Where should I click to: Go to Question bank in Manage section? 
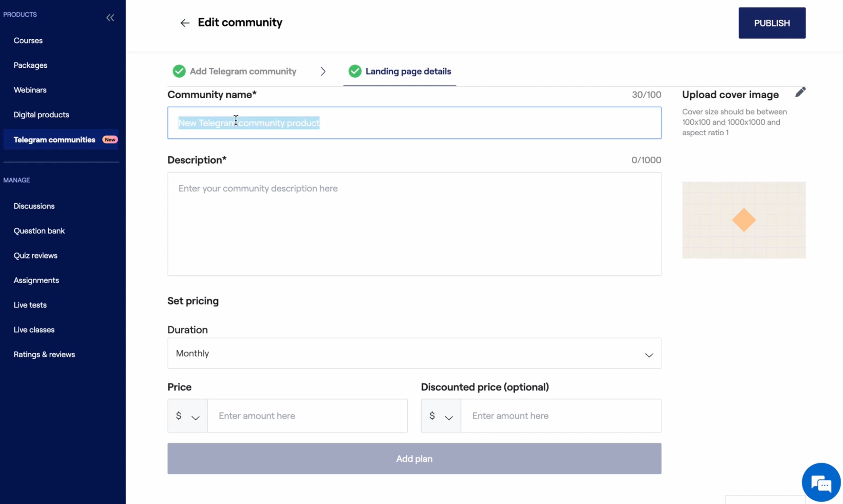pyautogui.click(x=39, y=231)
